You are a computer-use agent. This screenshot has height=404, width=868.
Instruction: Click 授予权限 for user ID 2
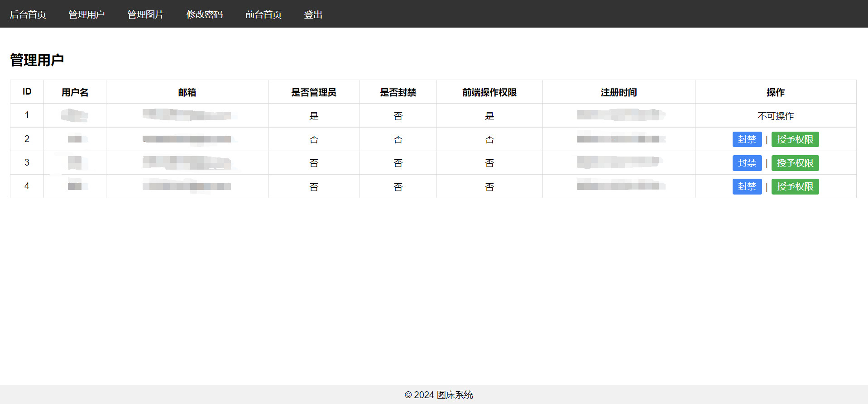(x=795, y=139)
